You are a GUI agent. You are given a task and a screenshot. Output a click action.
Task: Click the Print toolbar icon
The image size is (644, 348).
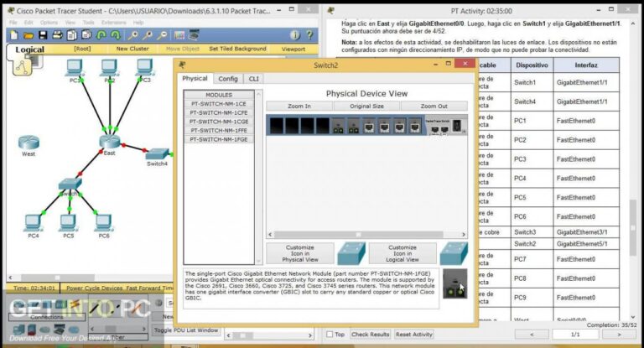point(57,36)
